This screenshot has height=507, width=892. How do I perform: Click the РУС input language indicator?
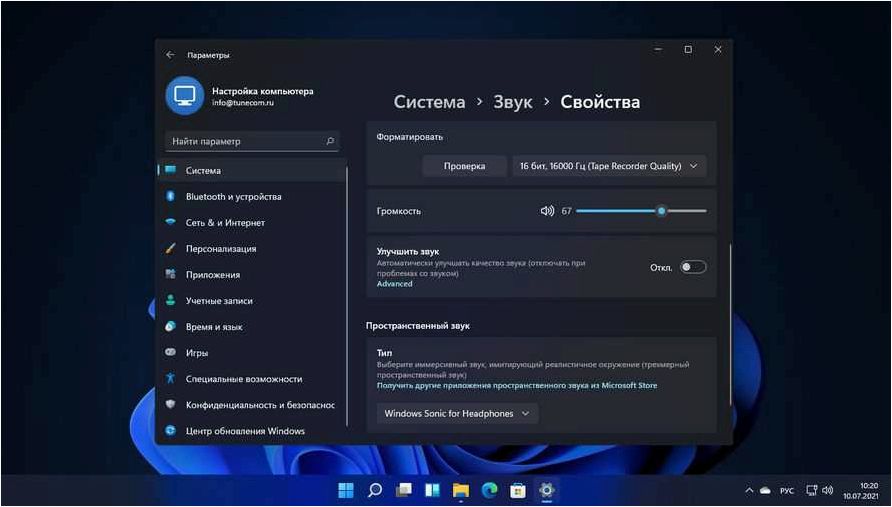tap(787, 490)
